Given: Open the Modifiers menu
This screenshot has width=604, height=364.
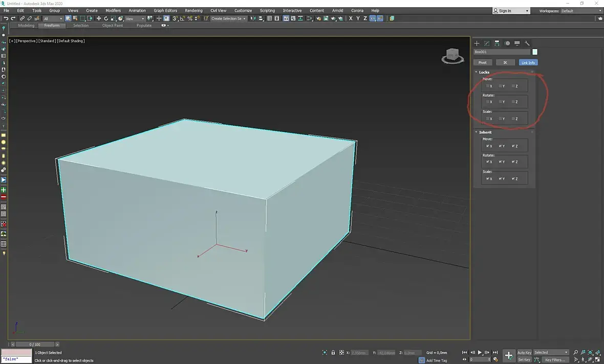Looking at the screenshot, I should pos(113,10).
